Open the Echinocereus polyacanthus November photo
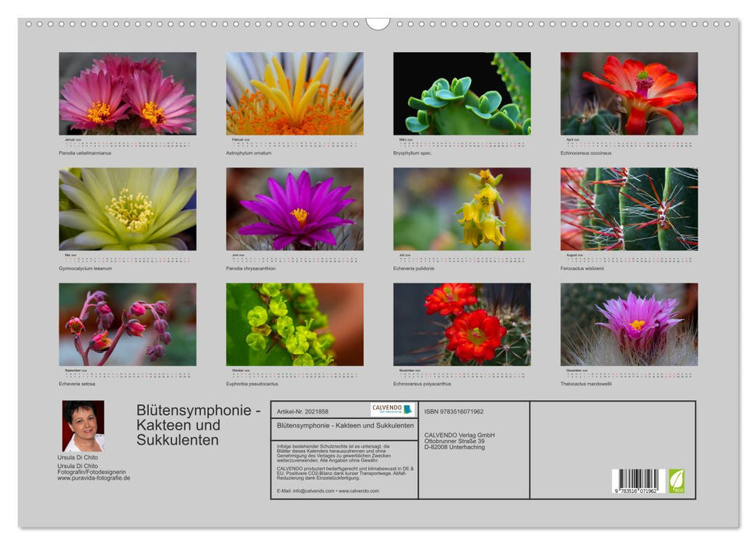Screen dimensions: 756x545 [462, 324]
